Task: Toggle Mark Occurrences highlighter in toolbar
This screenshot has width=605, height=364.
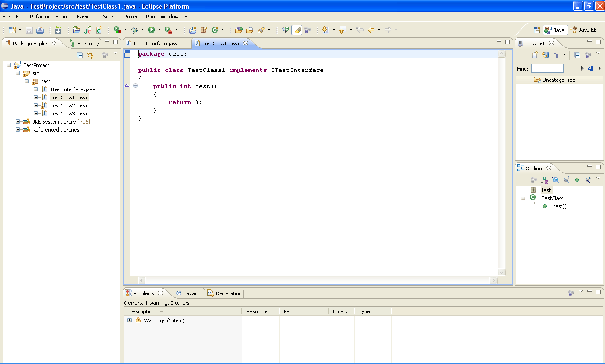Action: 296,30
